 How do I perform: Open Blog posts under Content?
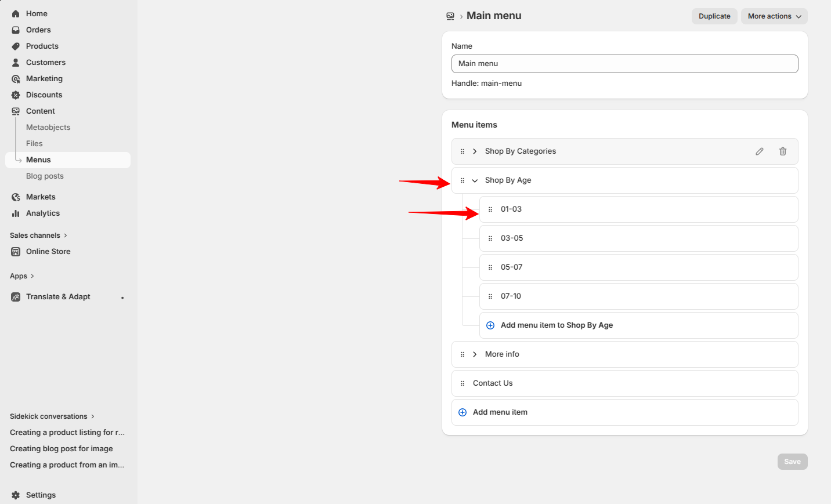click(45, 176)
